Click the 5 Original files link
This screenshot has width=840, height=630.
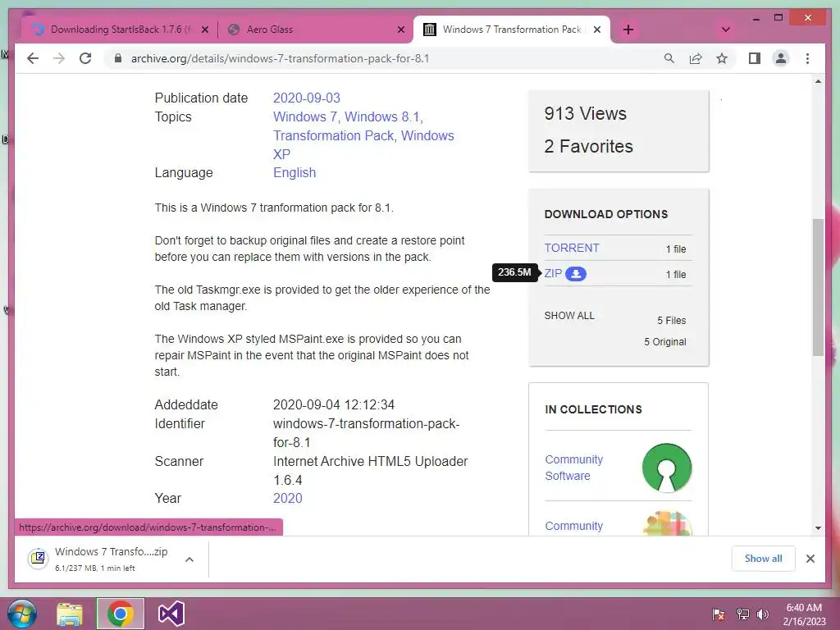click(x=664, y=342)
